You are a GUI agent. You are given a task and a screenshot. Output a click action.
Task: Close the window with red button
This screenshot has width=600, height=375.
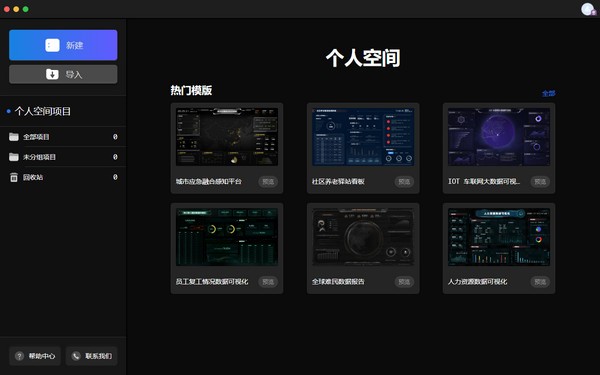7,9
